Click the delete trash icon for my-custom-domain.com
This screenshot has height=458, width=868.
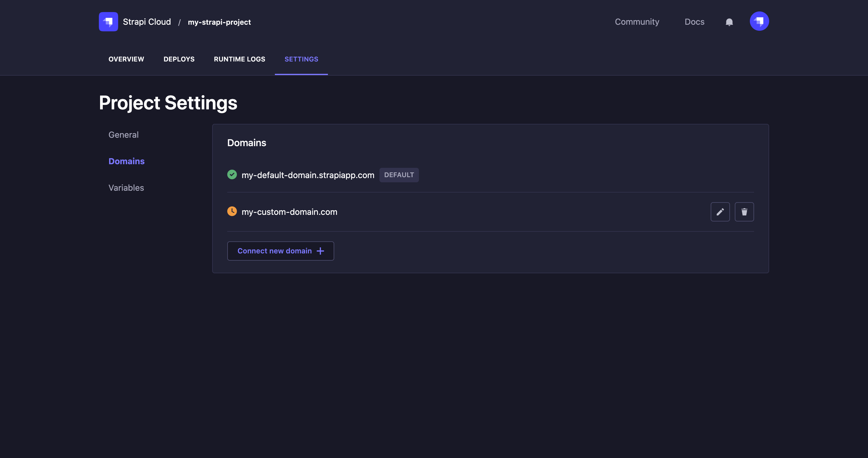pyautogui.click(x=744, y=211)
